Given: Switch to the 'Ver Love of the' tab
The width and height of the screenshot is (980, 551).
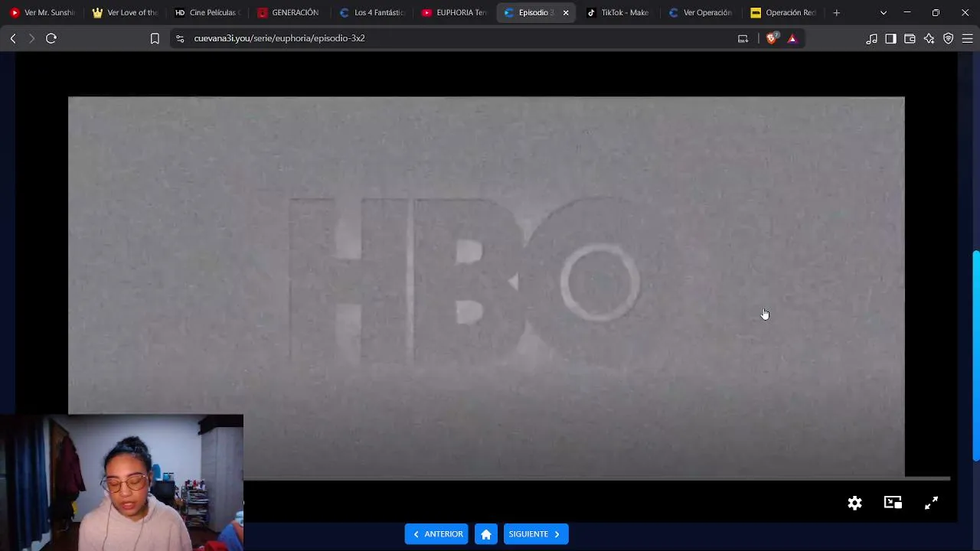Looking at the screenshot, I should 125,12.
